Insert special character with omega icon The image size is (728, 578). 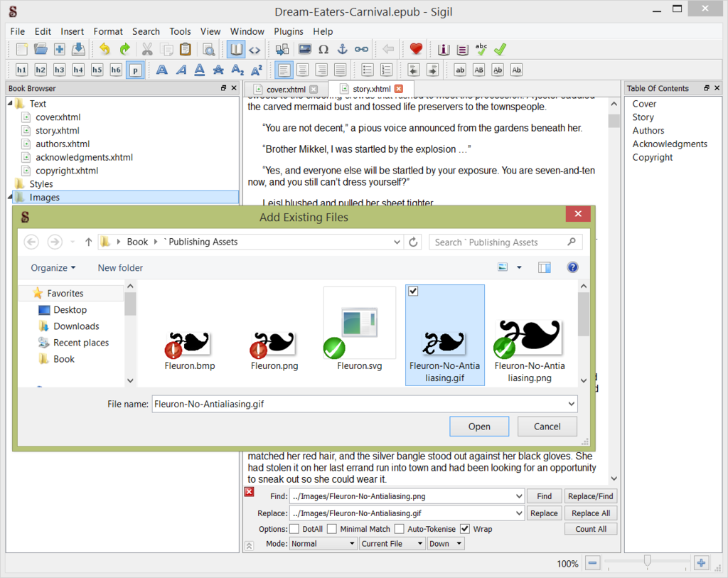tap(323, 49)
